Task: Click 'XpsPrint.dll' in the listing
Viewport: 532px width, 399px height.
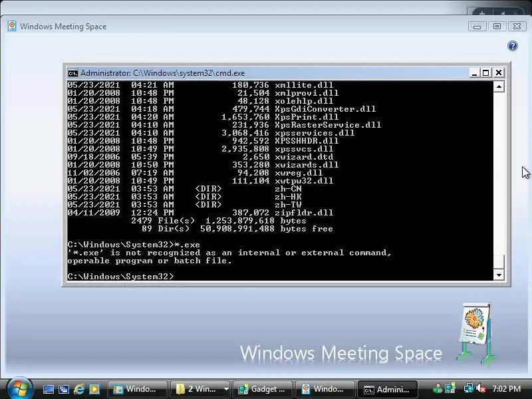Action: pos(307,117)
